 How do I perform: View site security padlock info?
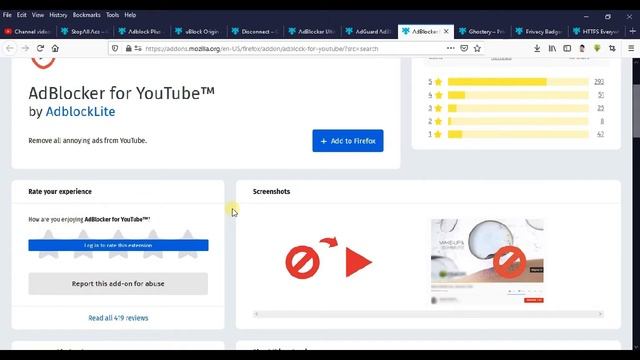[x=129, y=49]
